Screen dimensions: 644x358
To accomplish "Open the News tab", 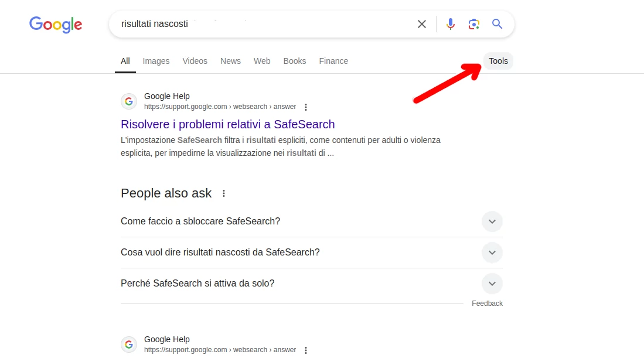I will (230, 61).
